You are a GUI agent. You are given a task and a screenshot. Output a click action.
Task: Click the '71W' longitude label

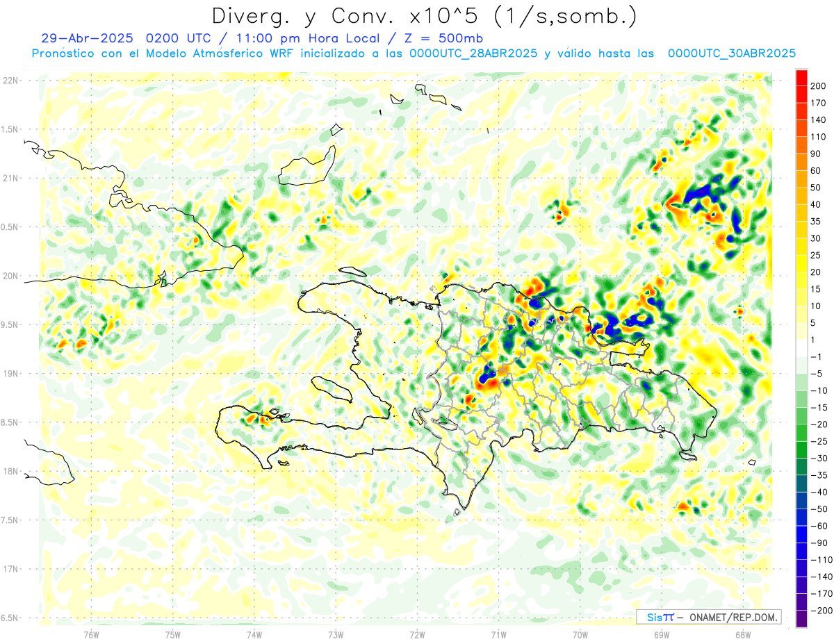tap(498, 634)
